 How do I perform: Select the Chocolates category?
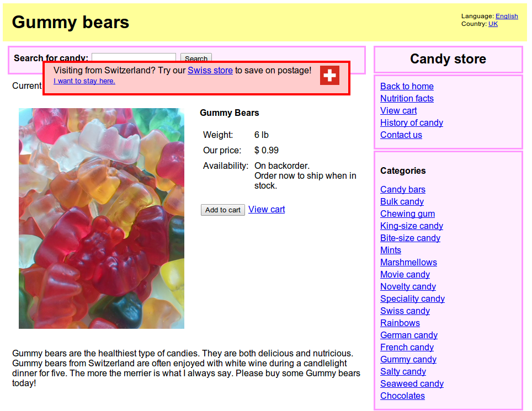402,396
